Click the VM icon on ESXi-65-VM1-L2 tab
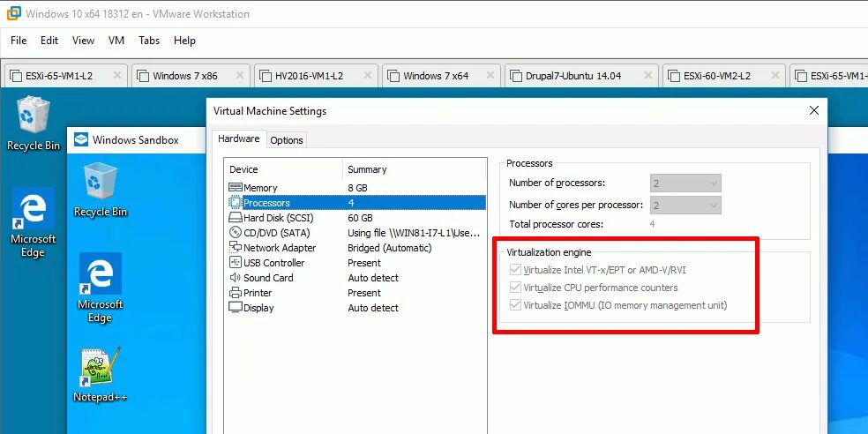 [x=17, y=76]
